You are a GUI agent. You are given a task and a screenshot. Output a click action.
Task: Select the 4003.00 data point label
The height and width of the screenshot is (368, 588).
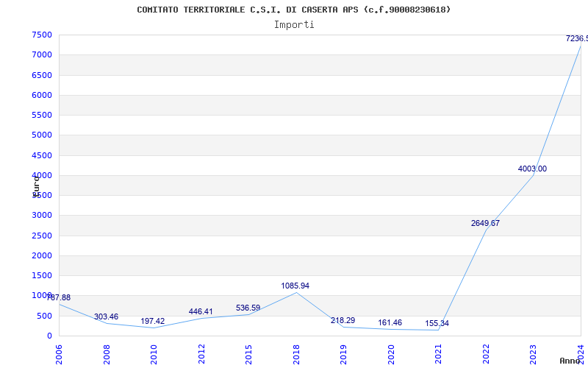[x=532, y=169]
